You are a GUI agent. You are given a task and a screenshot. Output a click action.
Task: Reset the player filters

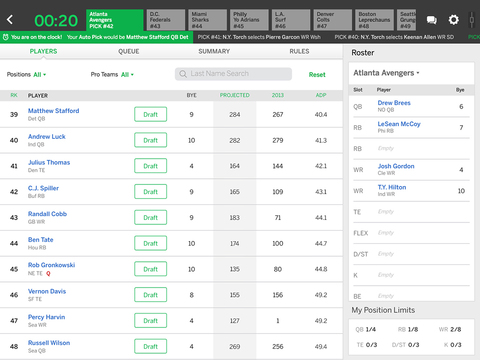pos(317,75)
